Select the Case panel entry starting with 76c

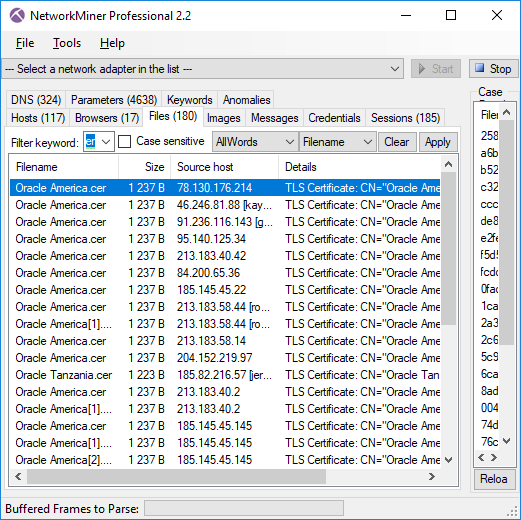tap(489, 442)
